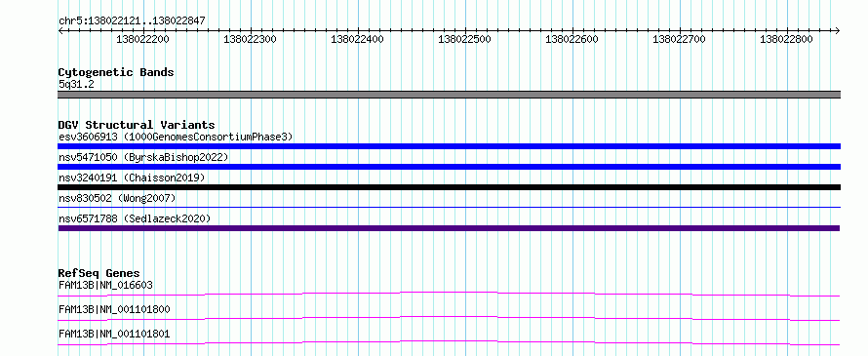The image size is (868, 356).
Task: Click the DGV Structural Variants heading
Action: click(137, 125)
